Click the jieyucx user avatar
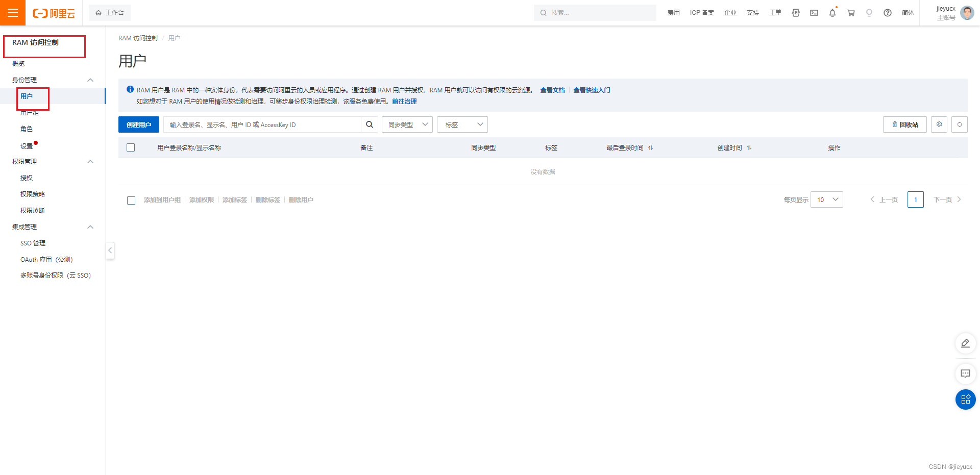980x475 pixels. pos(967,13)
